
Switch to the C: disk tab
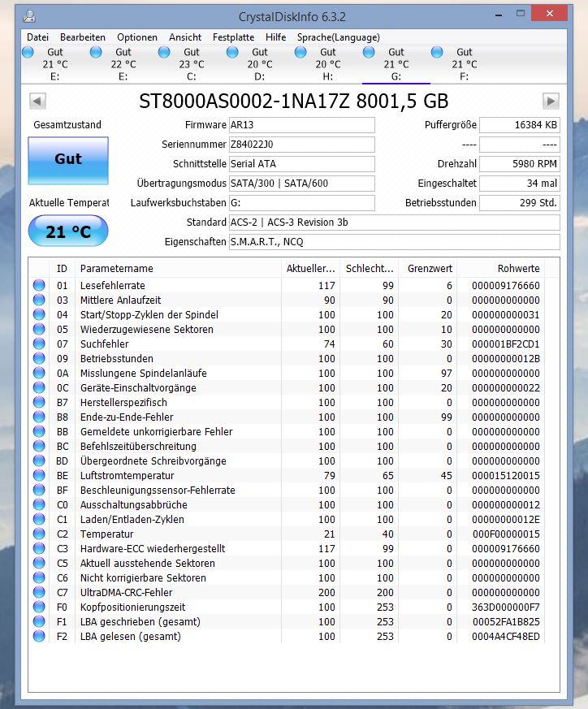192,64
